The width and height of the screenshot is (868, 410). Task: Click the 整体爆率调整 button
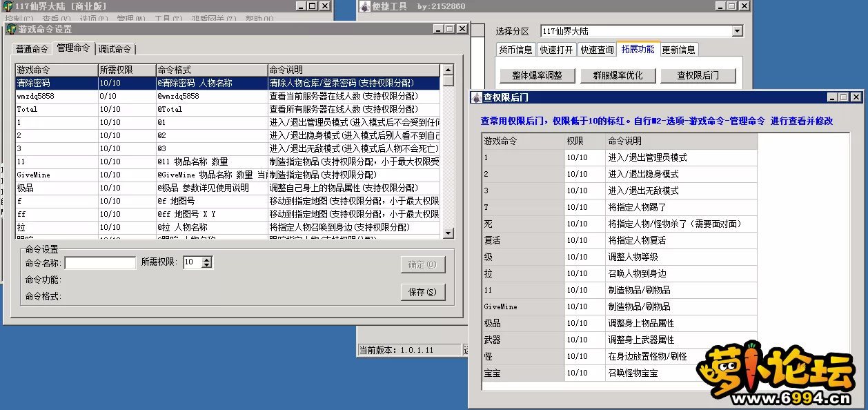click(x=537, y=76)
